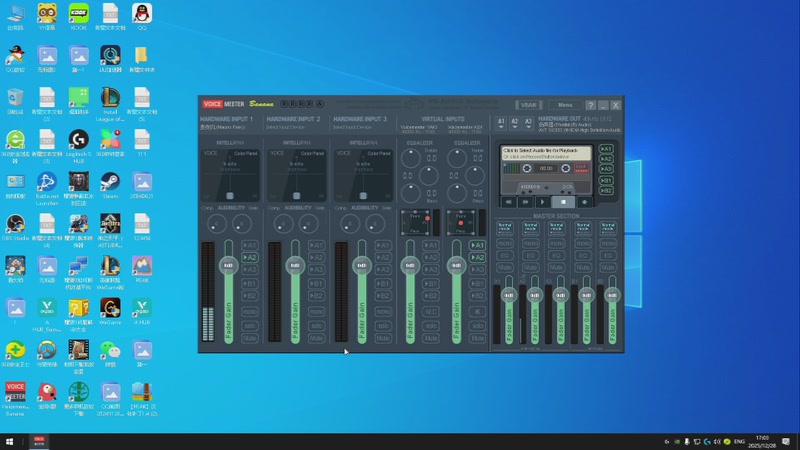
Task: Click master A1 Fader Gain knob
Action: pyautogui.click(x=509, y=295)
